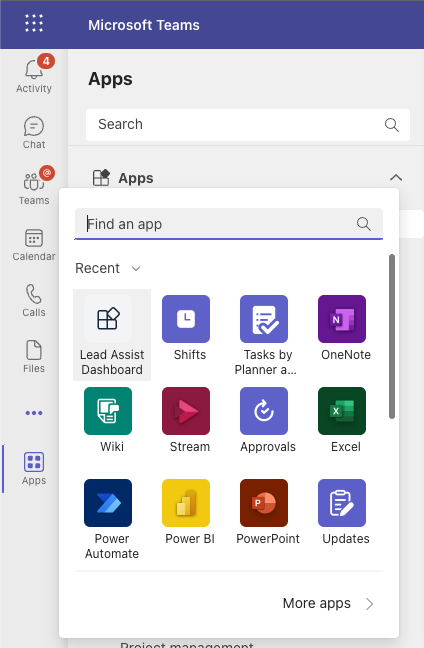Open Lead Assist Dashboard app

pyautogui.click(x=112, y=335)
